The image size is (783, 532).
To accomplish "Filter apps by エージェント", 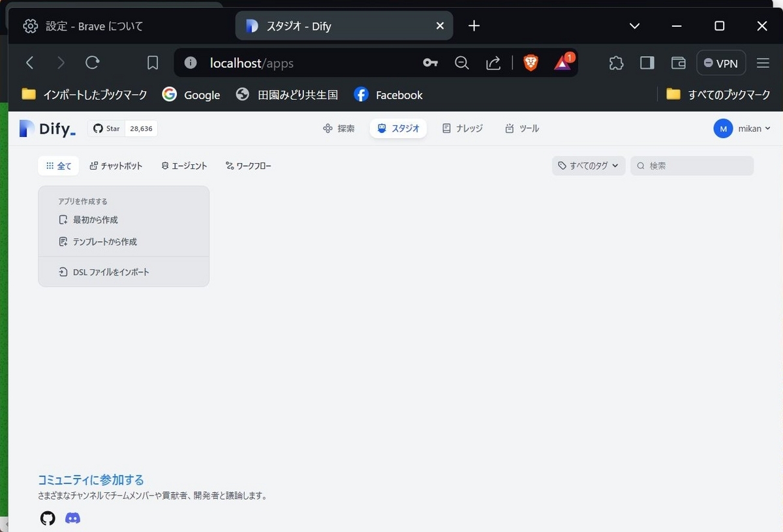I will click(x=184, y=166).
